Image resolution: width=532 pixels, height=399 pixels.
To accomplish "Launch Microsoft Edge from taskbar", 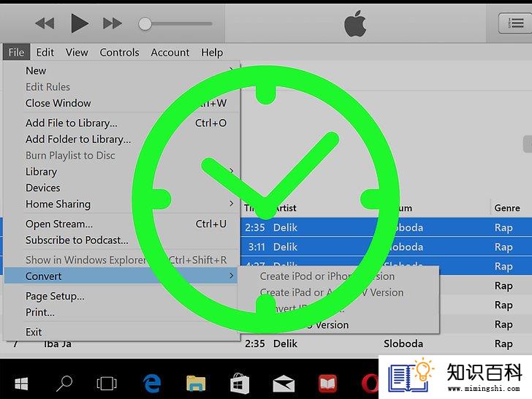I will click(x=152, y=384).
